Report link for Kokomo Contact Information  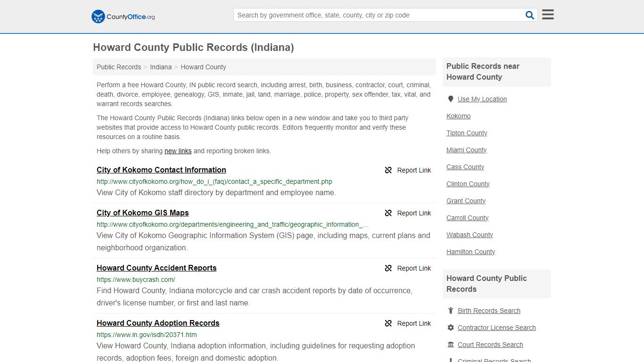pos(414,170)
